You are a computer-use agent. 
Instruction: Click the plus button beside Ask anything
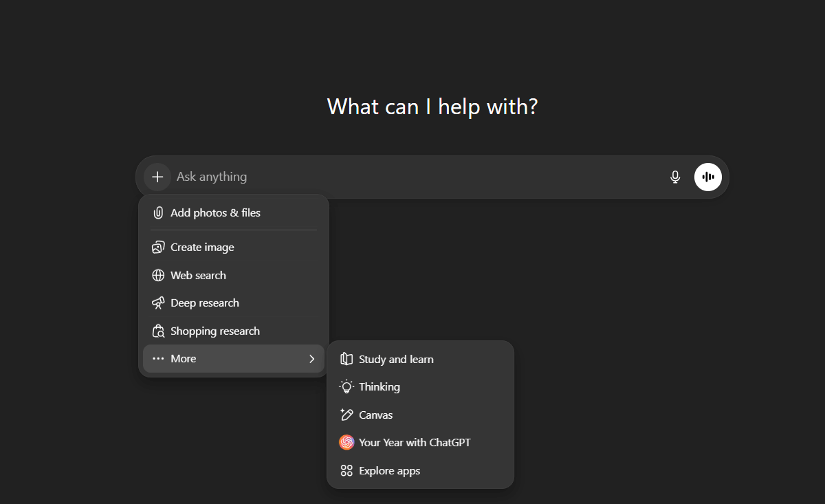tap(157, 177)
